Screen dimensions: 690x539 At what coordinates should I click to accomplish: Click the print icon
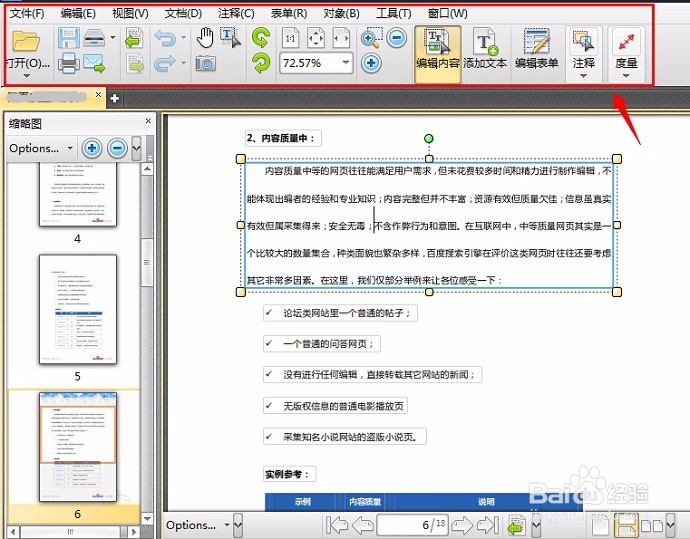tap(69, 63)
